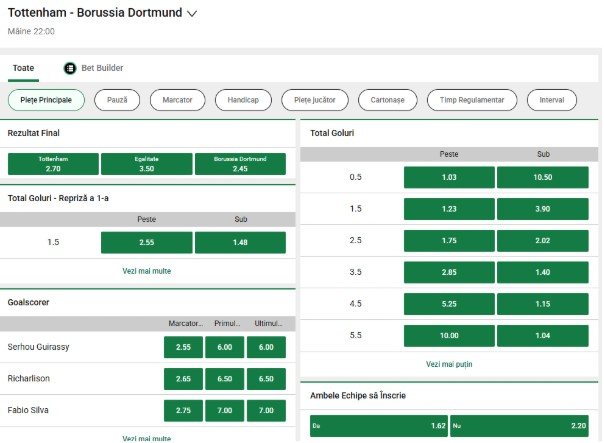Click the Fabio Silva player name
The width and height of the screenshot is (604, 443).
pyautogui.click(x=28, y=410)
